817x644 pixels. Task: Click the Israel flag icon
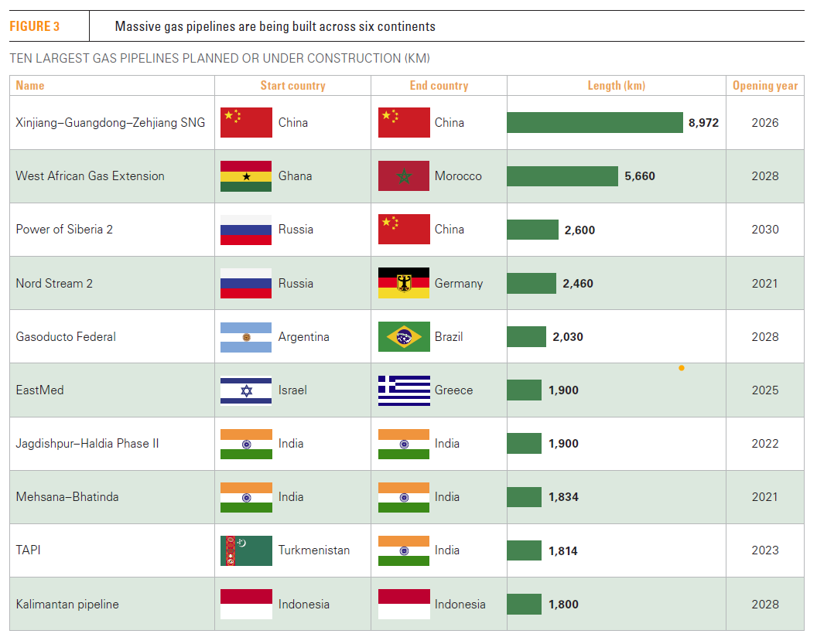click(x=246, y=390)
